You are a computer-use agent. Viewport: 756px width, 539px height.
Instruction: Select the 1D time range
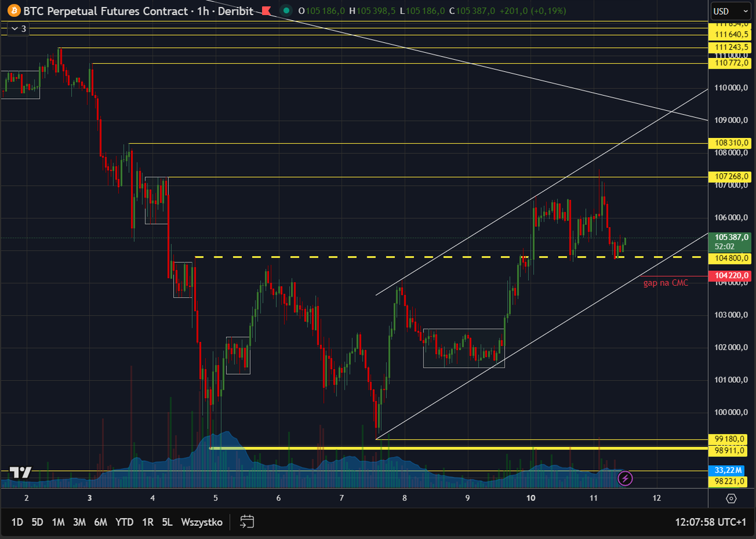pos(17,522)
